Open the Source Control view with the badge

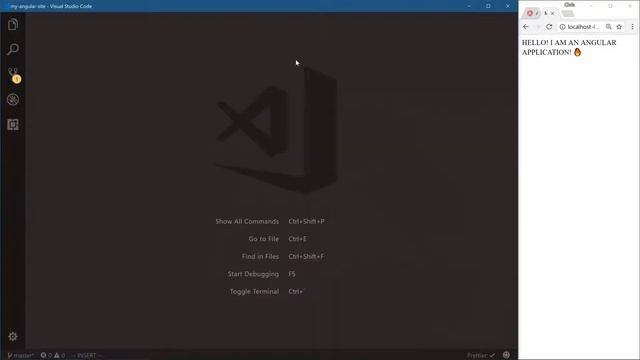13,74
